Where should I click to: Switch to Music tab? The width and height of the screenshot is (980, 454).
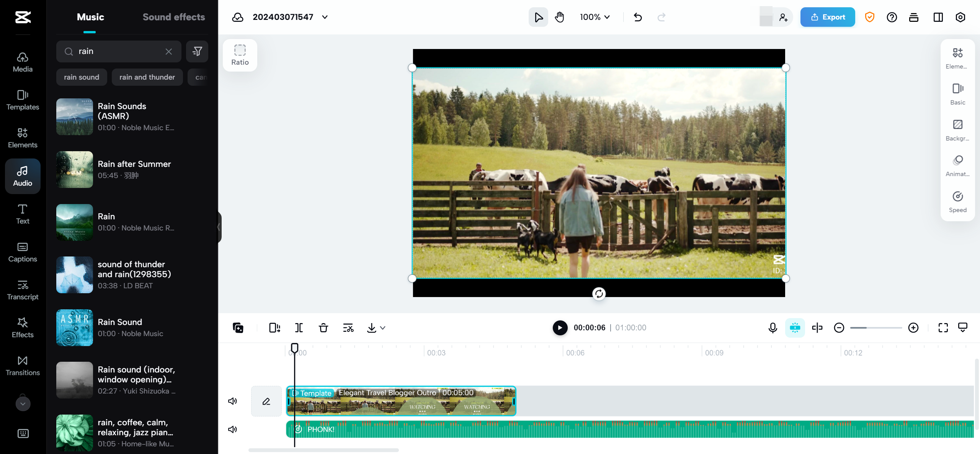(x=89, y=17)
